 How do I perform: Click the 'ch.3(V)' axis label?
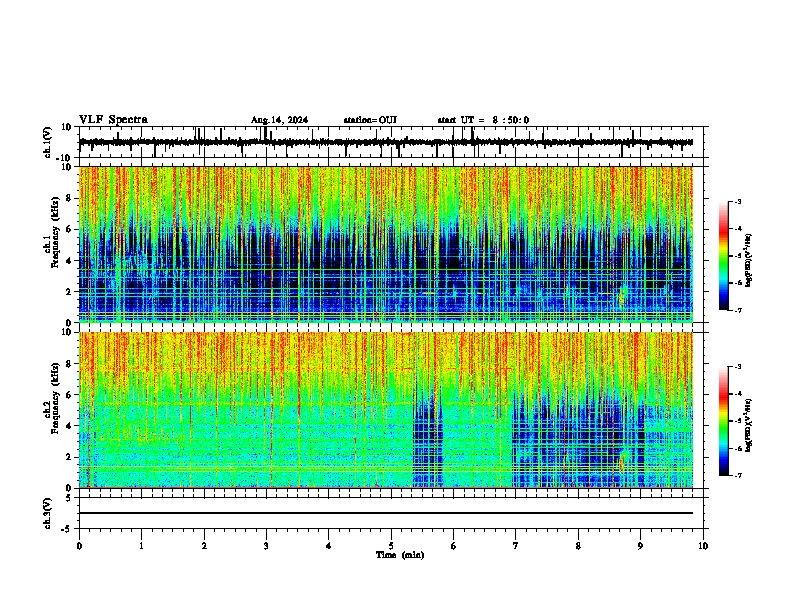(x=47, y=513)
